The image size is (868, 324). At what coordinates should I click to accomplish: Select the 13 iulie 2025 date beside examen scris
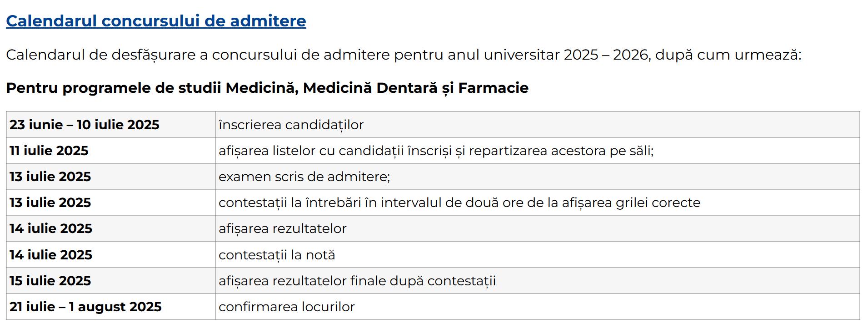tap(50, 177)
